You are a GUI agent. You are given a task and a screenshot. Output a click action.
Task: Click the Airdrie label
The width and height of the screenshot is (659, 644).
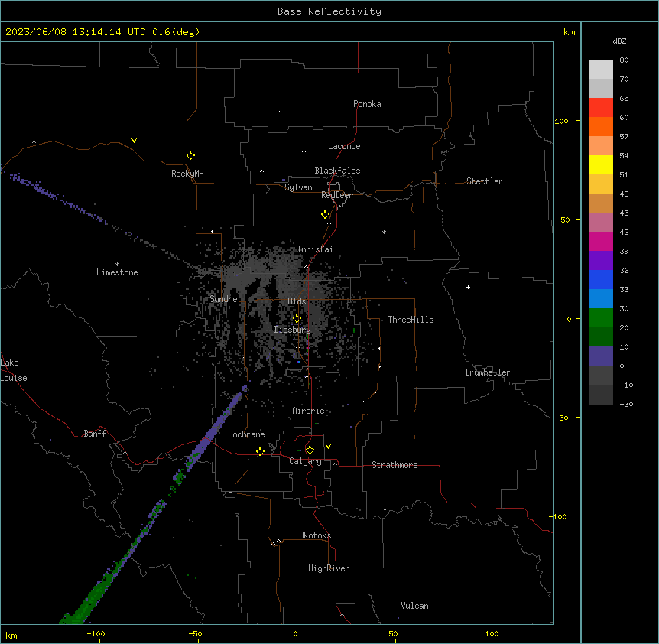pos(308,411)
